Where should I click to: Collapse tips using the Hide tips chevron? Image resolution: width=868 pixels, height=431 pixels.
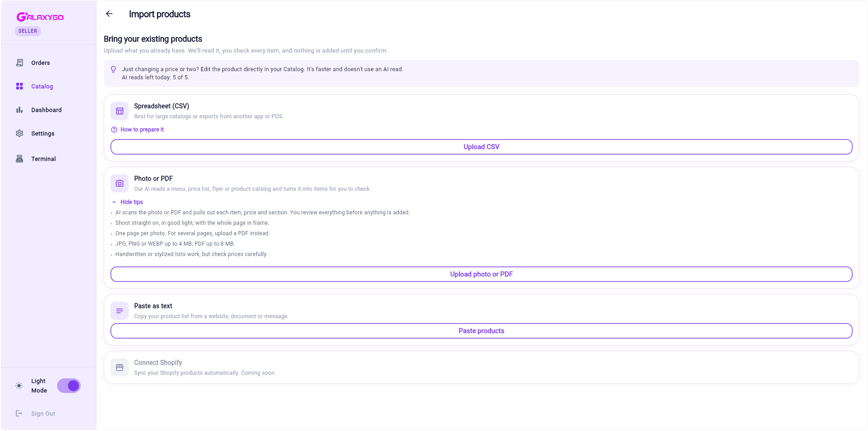(114, 202)
